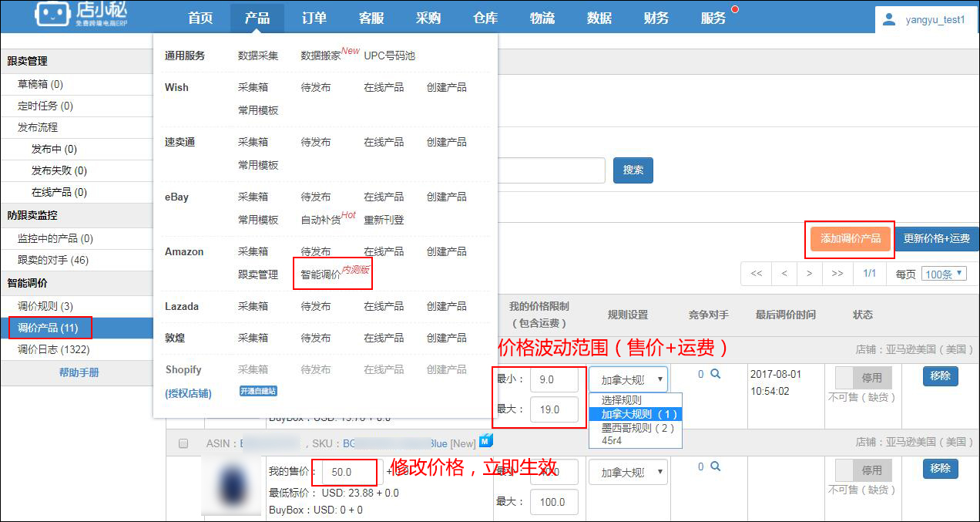The image size is (980, 522).
Task: Choose 45r4 in the rule list
Action: coord(636,440)
